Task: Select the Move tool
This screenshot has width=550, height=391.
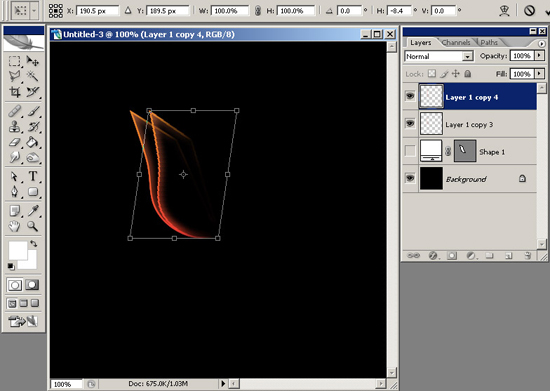Action: pyautogui.click(x=33, y=61)
